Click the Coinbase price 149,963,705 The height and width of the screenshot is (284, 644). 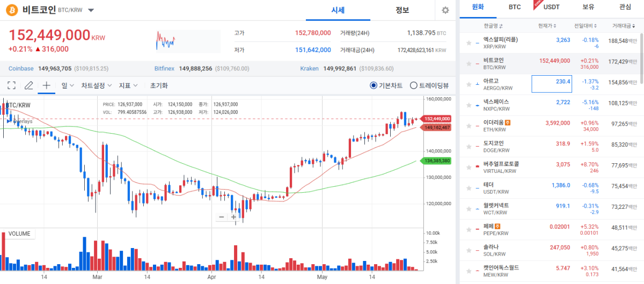point(55,68)
